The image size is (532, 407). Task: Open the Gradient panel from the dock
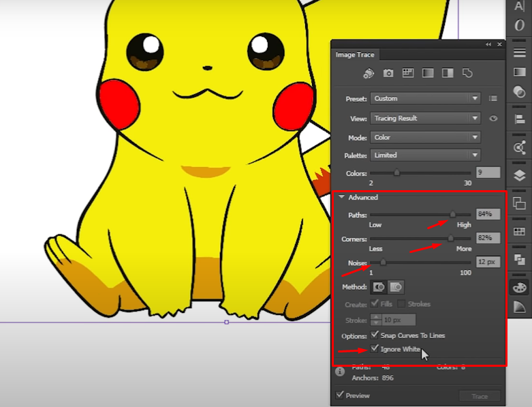point(520,72)
